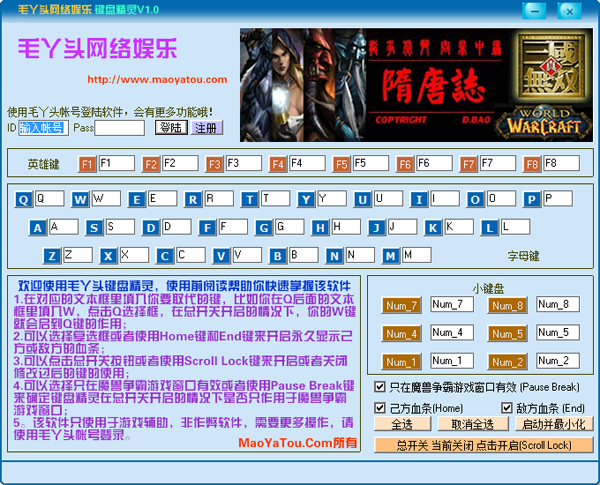Enable the E letter key button
Screen dimensions: 600x485
point(137,199)
